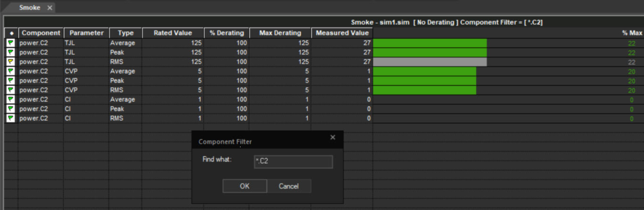Click the Find what text field
644x210 pixels.
coord(293,161)
